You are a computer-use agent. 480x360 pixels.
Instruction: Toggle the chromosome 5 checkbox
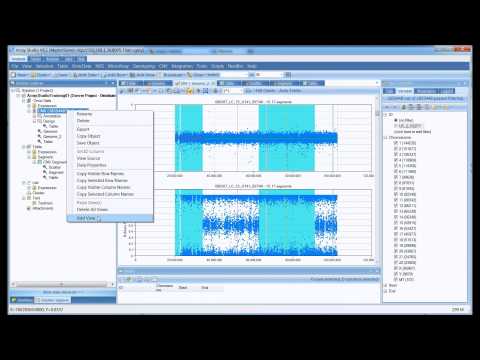click(x=396, y=166)
